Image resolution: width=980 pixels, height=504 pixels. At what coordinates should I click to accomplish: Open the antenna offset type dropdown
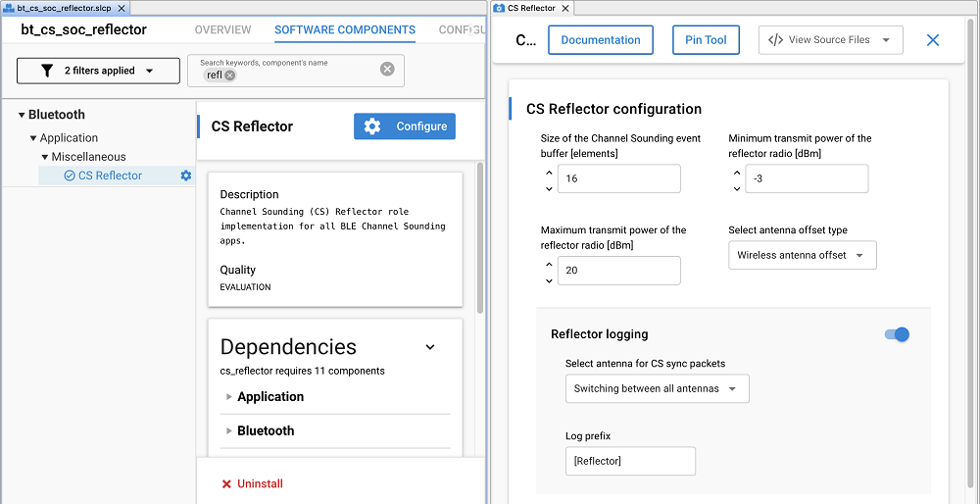802,255
